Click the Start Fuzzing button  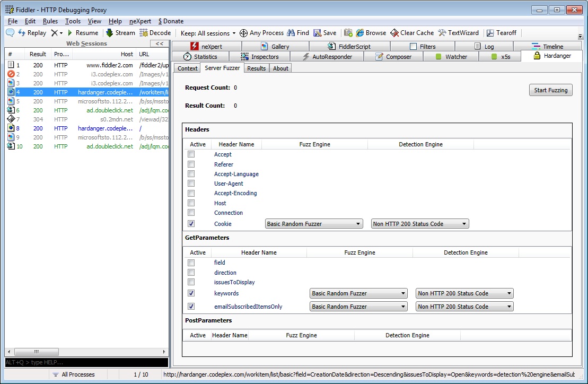[550, 90]
